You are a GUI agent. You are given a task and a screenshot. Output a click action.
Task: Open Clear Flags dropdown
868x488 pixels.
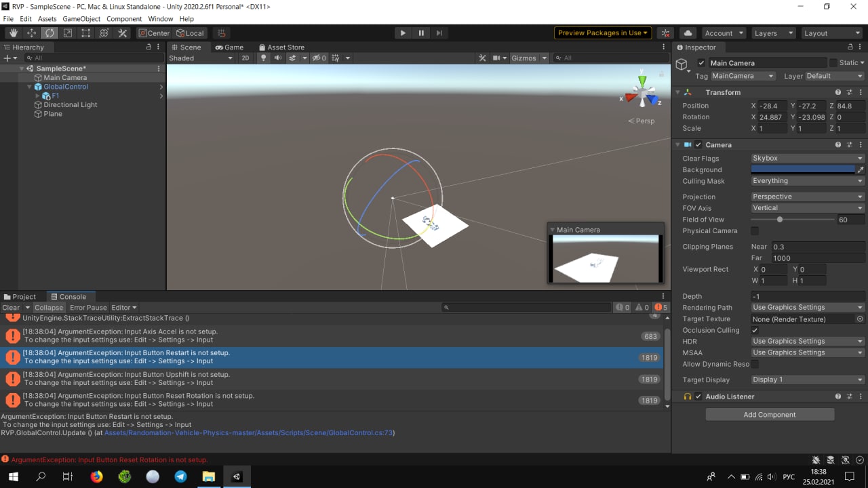coord(808,159)
